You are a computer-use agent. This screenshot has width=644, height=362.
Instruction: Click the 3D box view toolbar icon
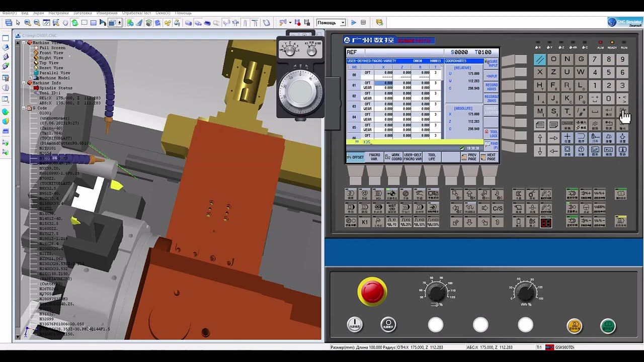click(x=112, y=23)
